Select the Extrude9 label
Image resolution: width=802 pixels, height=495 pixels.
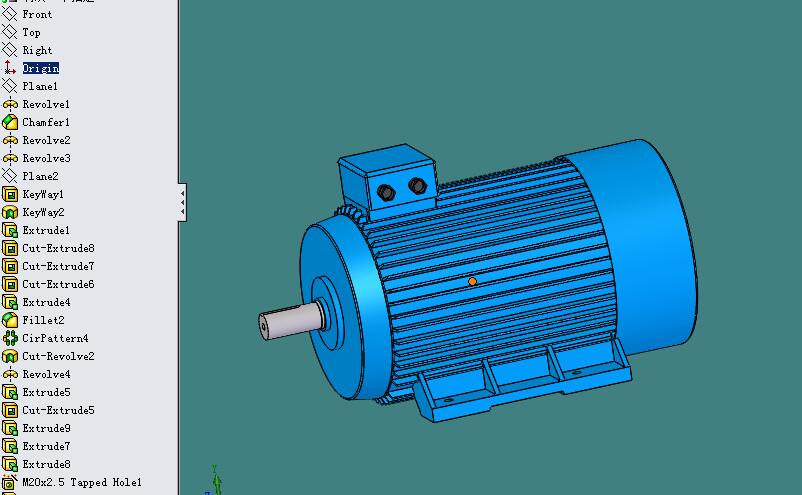pyautogui.click(x=47, y=428)
